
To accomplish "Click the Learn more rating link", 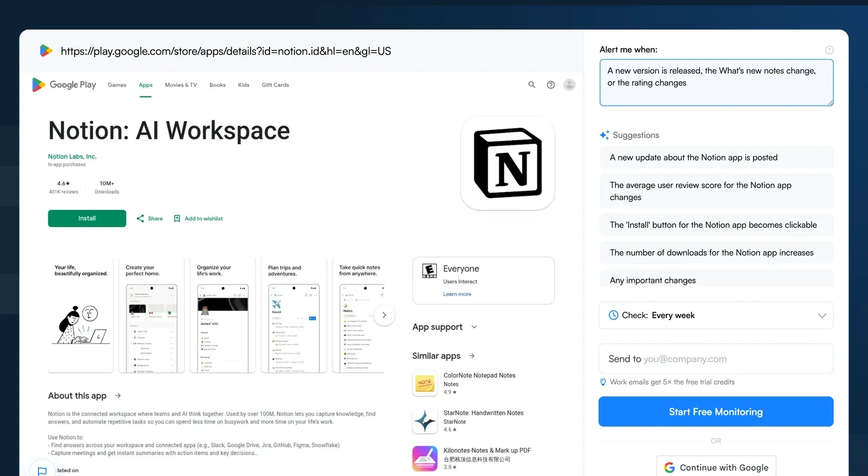I will click(457, 294).
